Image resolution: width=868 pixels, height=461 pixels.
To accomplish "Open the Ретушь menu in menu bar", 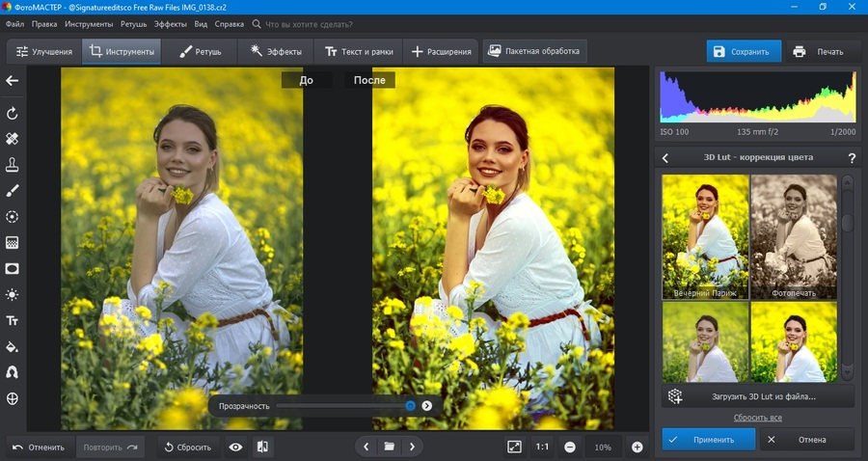I will tap(133, 24).
